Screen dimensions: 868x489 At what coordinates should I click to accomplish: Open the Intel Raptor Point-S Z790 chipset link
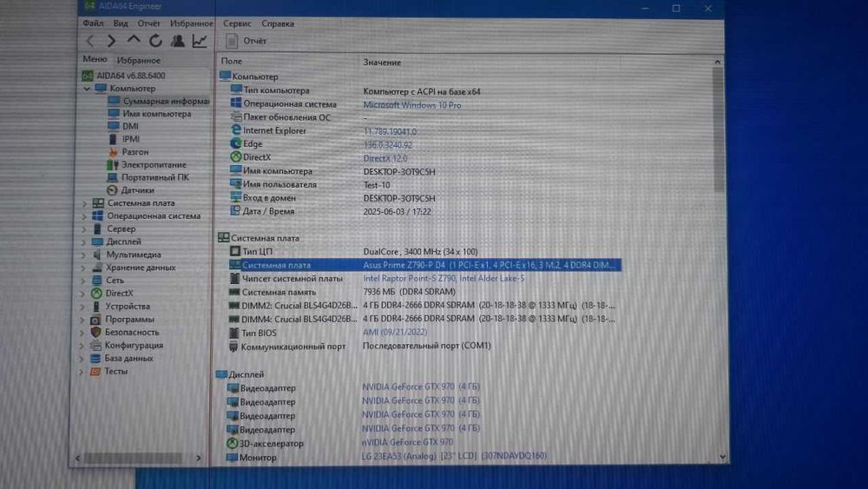pyautogui.click(x=444, y=279)
